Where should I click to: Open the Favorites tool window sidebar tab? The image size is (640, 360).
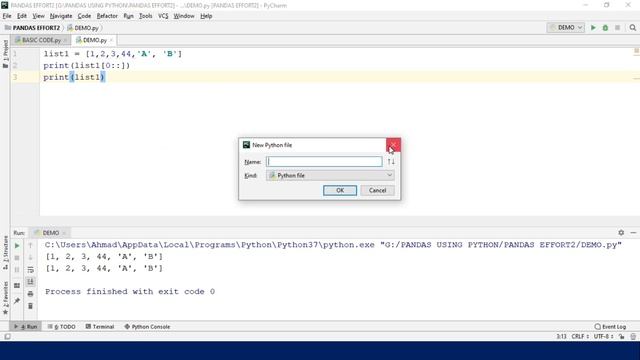pyautogui.click(x=5, y=297)
